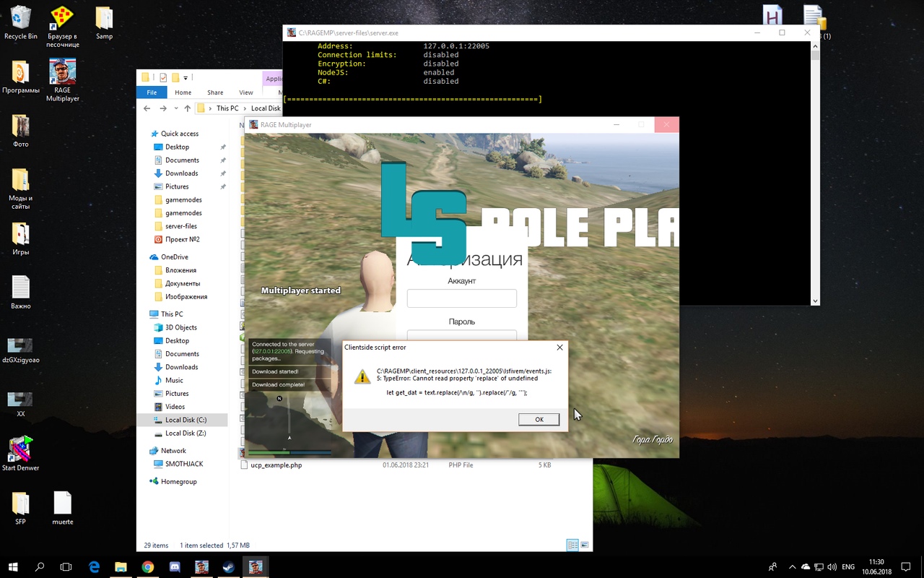Select This PC in navigation pane
Viewport: 924px width, 578px height.
(172, 314)
